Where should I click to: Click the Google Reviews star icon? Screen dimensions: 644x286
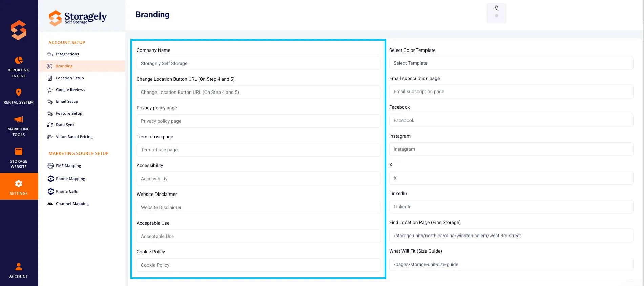(50, 90)
